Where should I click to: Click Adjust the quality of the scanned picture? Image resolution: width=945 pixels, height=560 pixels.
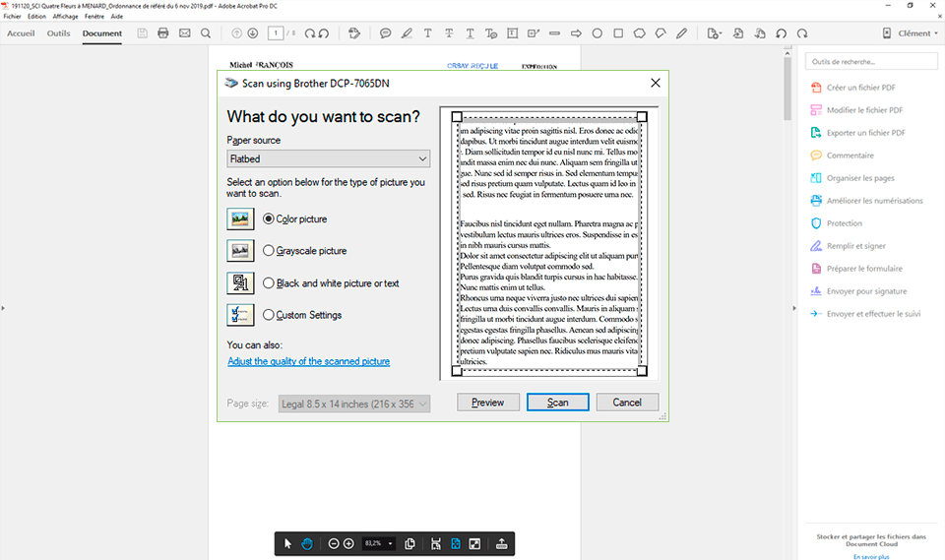[308, 361]
